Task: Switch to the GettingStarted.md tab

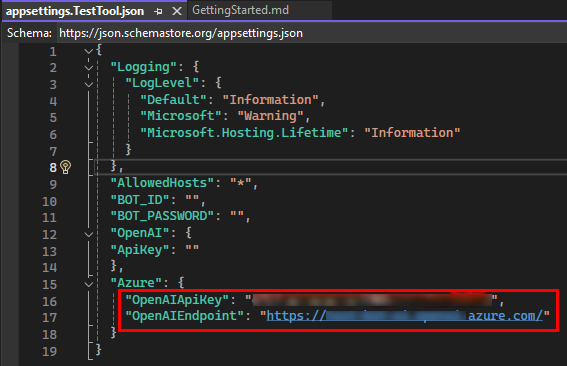Action: point(240,10)
